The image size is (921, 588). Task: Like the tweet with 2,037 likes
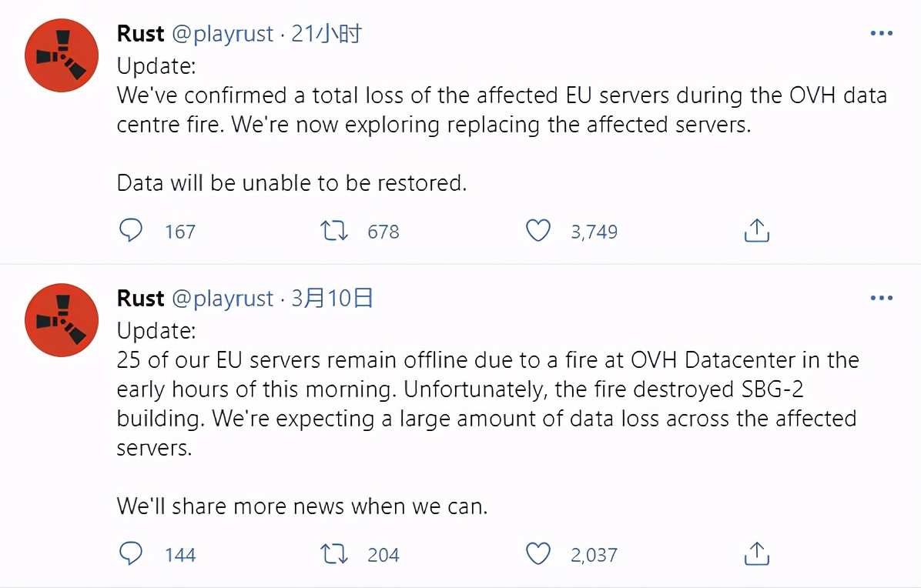tap(538, 553)
